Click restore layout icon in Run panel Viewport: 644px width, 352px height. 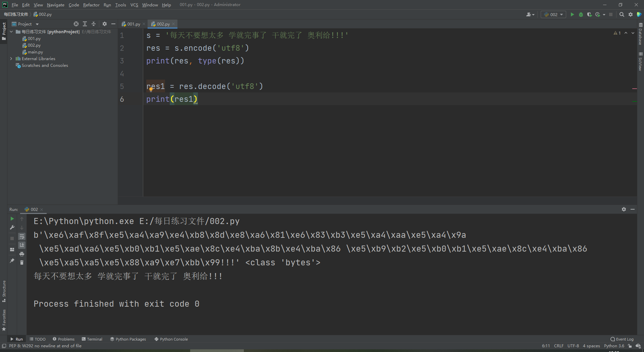pyautogui.click(x=12, y=250)
